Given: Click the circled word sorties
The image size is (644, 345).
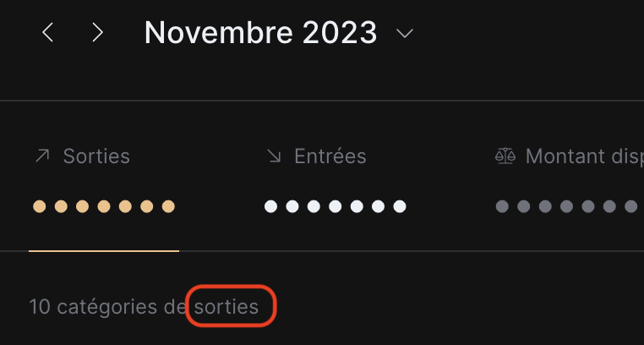Looking at the screenshot, I should click(226, 307).
